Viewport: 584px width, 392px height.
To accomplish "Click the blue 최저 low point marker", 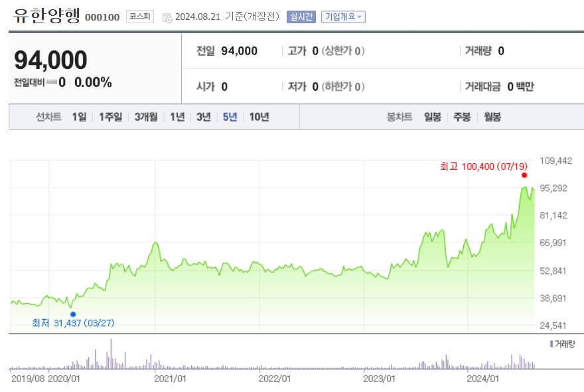I will click(x=73, y=314).
